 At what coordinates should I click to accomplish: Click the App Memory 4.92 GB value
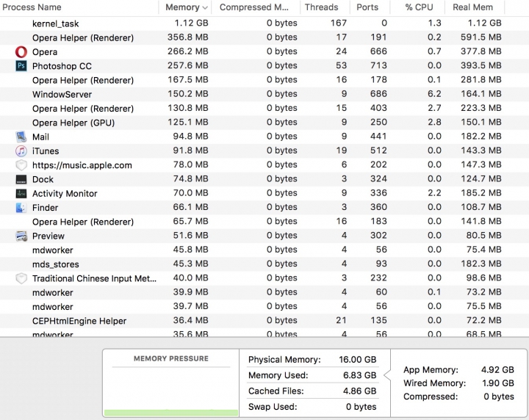[497, 370]
